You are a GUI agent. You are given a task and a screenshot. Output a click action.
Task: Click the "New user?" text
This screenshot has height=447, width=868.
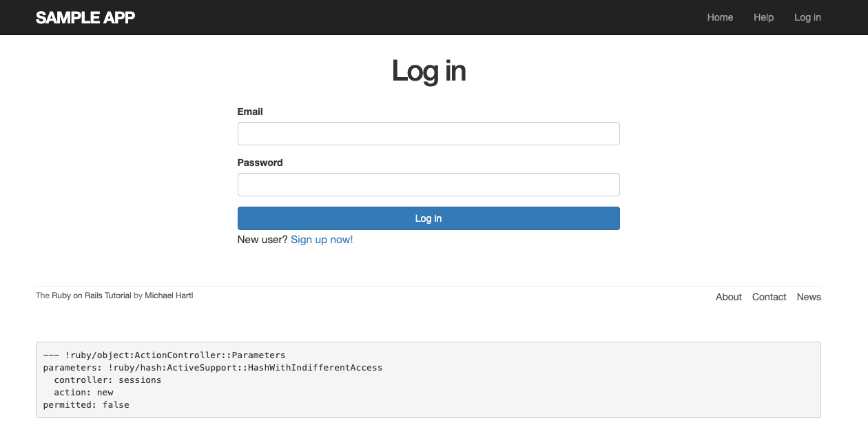click(x=262, y=240)
